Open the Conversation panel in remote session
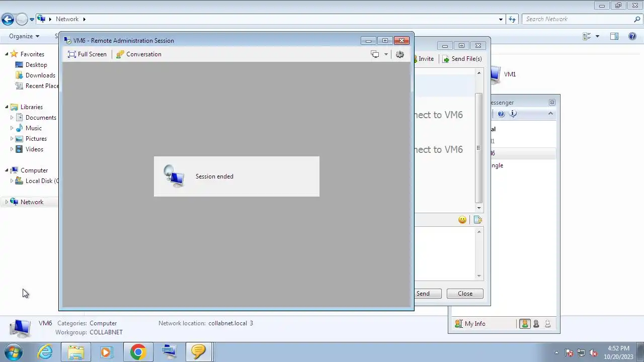Viewport: 644px width, 362px height. pos(139,54)
